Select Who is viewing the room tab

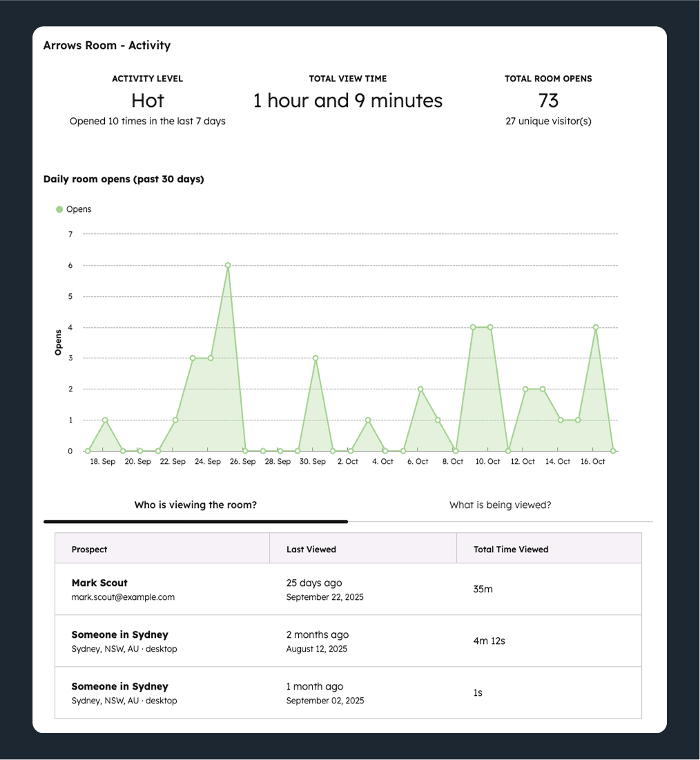[195, 505]
